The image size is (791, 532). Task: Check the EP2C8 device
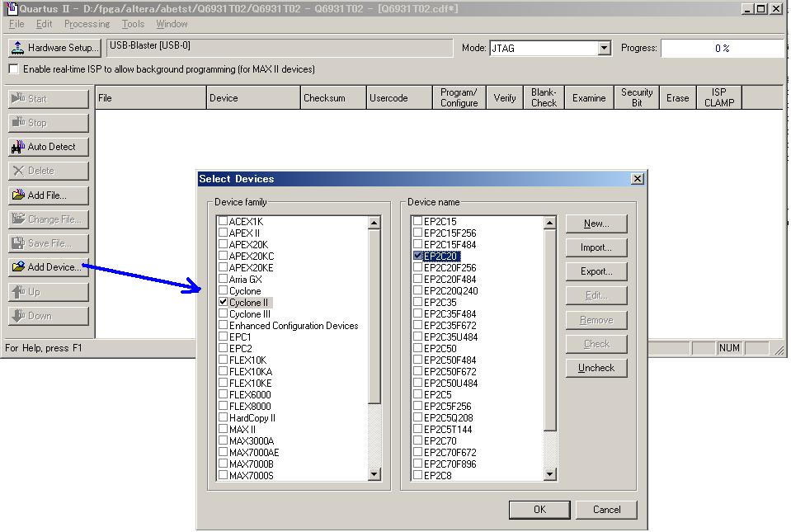click(417, 475)
